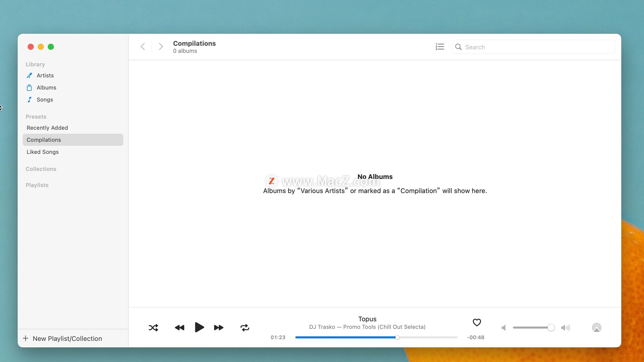644x362 pixels.
Task: Skip back to previous track
Action: pyautogui.click(x=179, y=327)
